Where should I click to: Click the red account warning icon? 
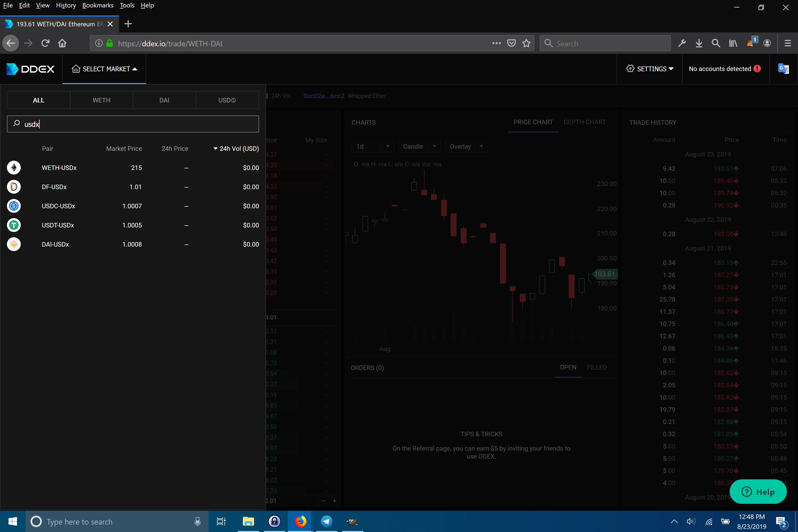(x=757, y=69)
